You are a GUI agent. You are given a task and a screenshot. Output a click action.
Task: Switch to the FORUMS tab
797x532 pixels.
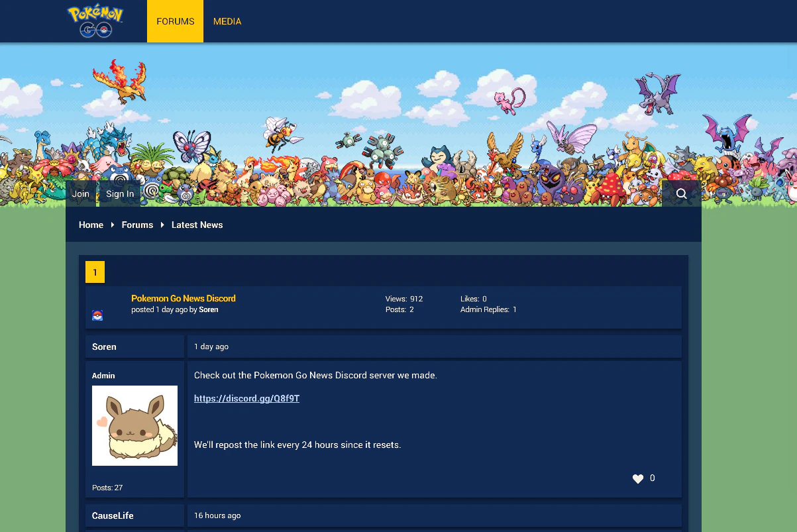174,21
